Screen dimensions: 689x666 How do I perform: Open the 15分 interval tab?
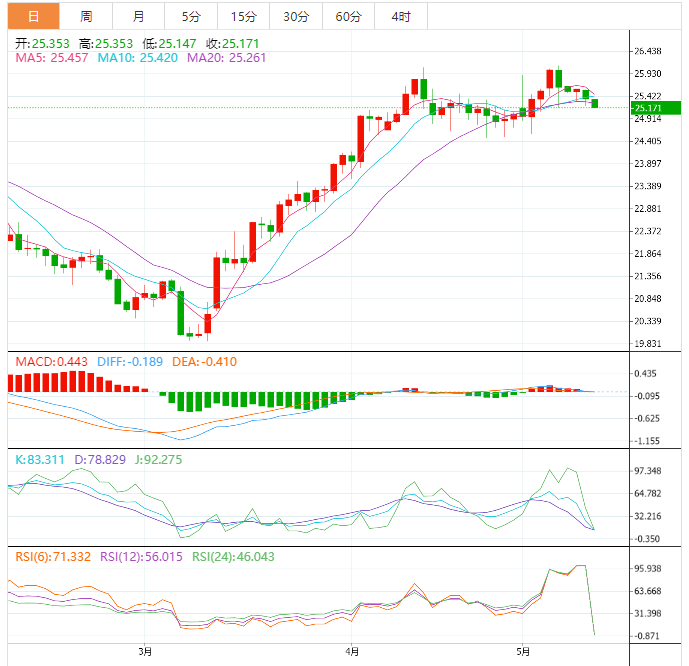point(242,16)
